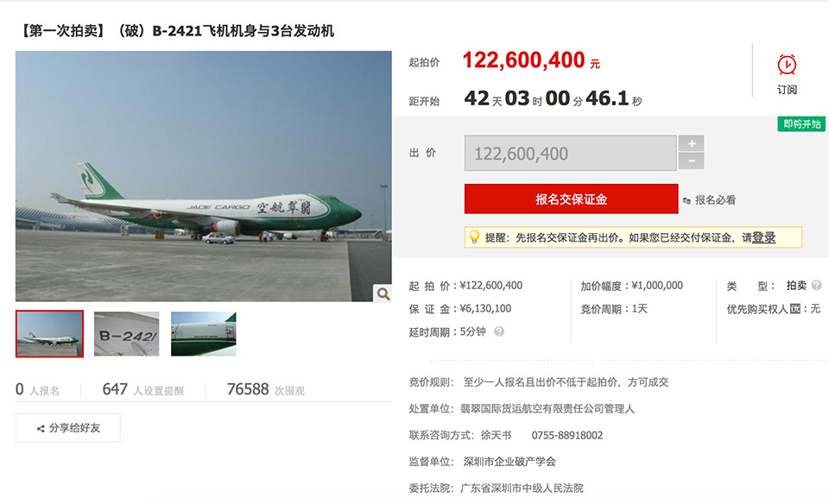Select the first airplane thumbnail
This screenshot has height=504, width=829.
click(50, 334)
